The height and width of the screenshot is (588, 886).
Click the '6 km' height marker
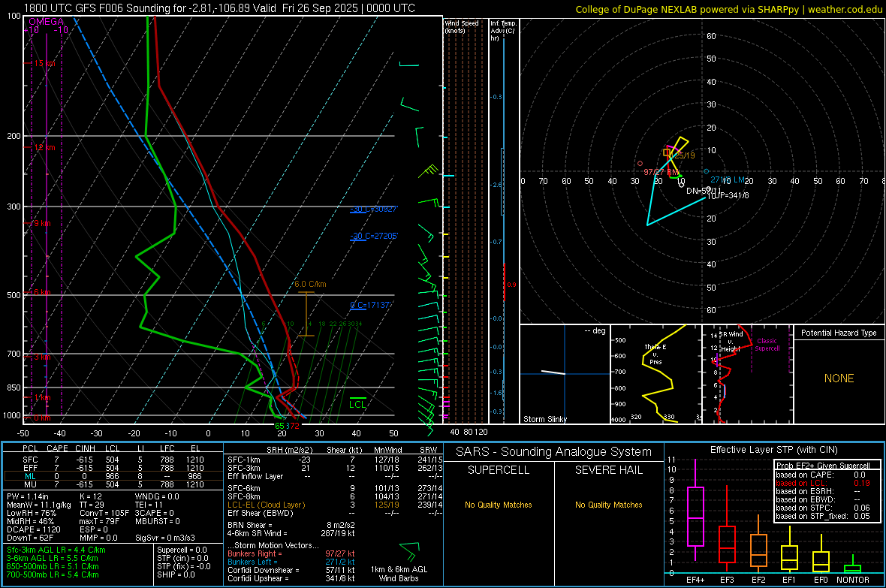click(42, 292)
